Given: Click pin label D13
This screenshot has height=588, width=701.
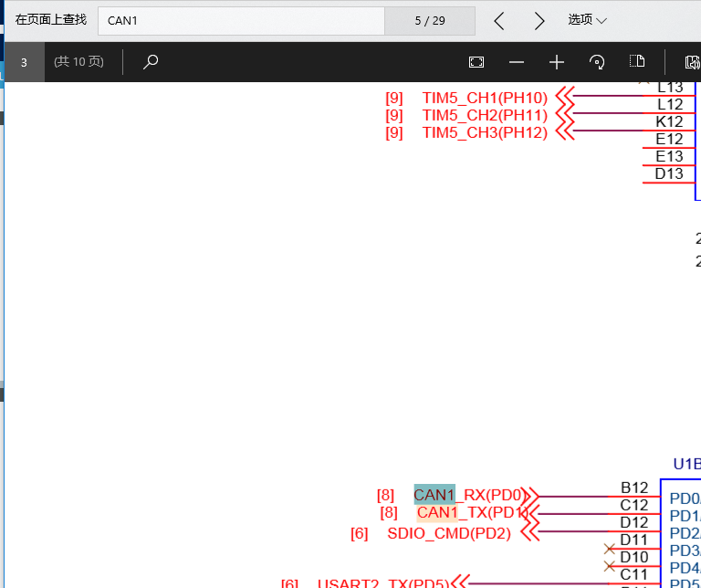Looking at the screenshot, I should [669, 173].
